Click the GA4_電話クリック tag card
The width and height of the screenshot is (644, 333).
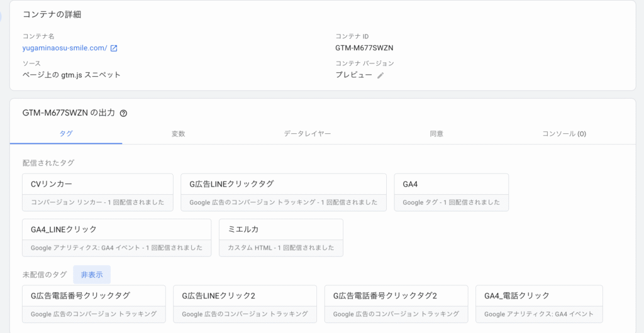coord(539,303)
